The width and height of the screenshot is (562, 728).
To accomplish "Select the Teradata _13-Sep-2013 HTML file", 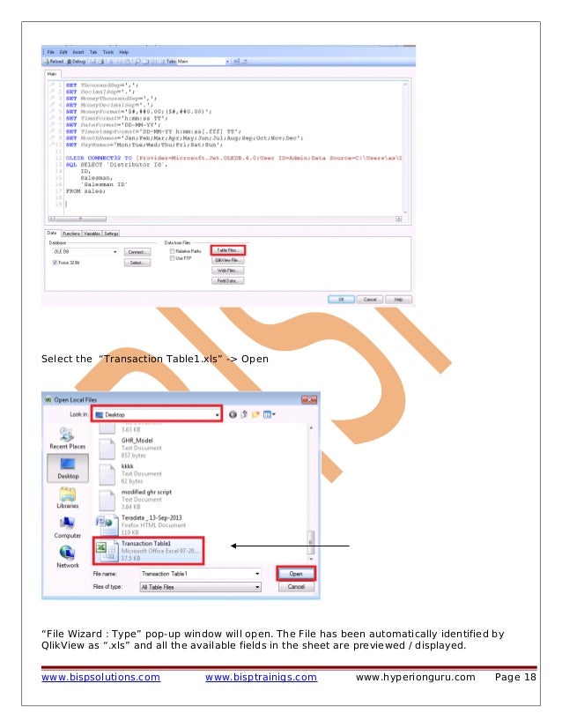I will pos(141,524).
